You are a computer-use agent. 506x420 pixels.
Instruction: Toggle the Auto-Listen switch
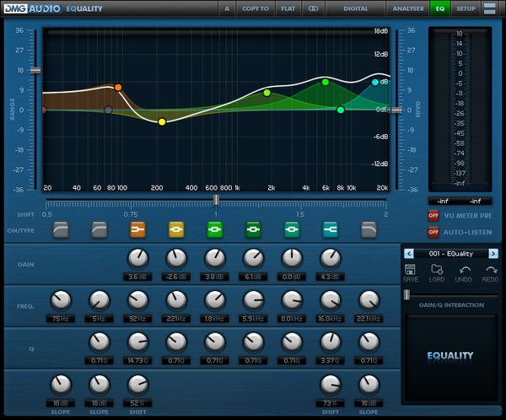pos(433,231)
